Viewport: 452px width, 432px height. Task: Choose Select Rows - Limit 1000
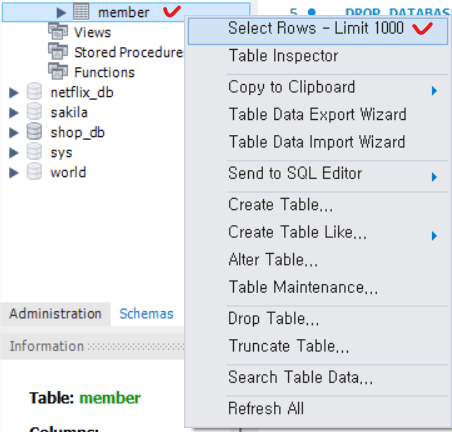coord(318,31)
